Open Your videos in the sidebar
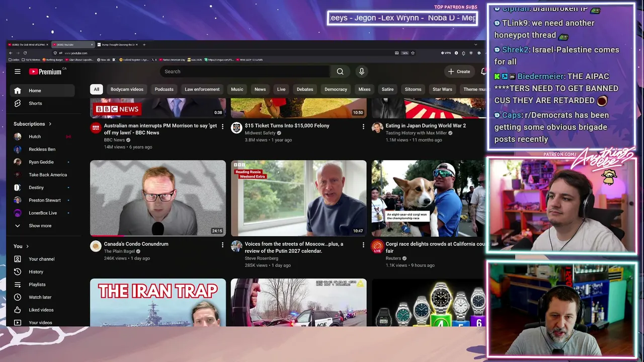This screenshot has width=644, height=362. click(x=42, y=322)
